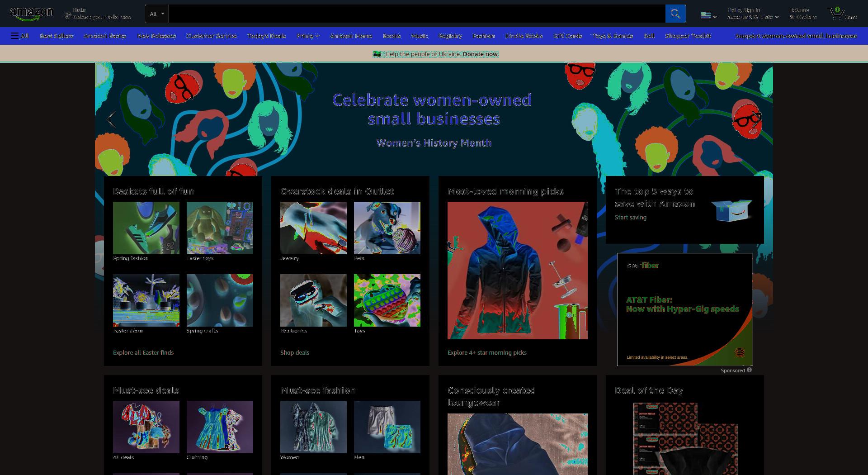Image resolution: width=868 pixels, height=475 pixels.
Task: Click Support women-owned small businesses link
Action: 796,36
